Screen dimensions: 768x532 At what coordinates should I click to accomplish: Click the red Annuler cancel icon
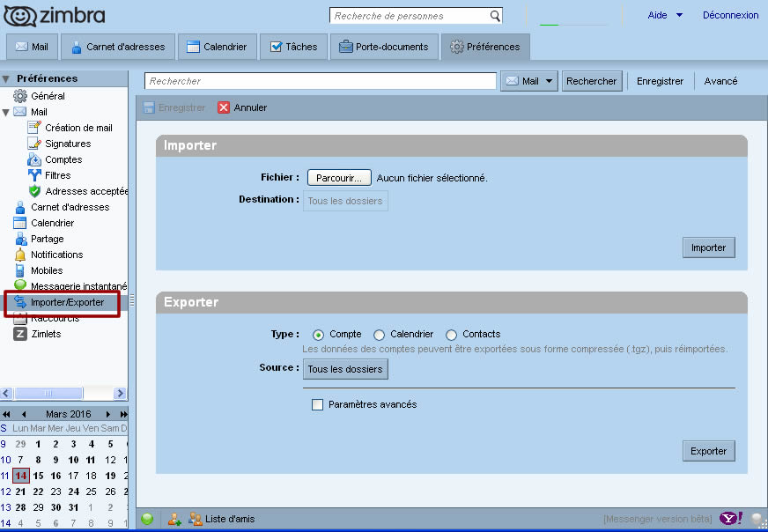(224, 107)
